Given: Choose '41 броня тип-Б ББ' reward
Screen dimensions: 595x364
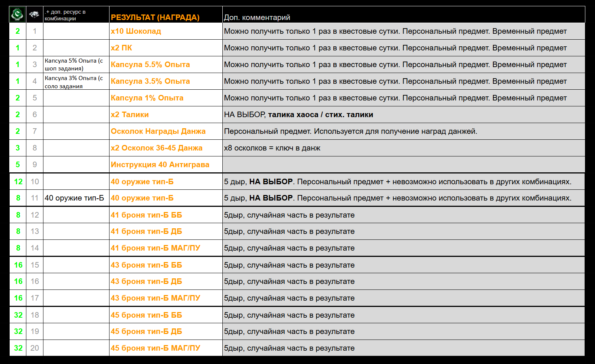Looking at the screenshot, I should coord(146,215).
